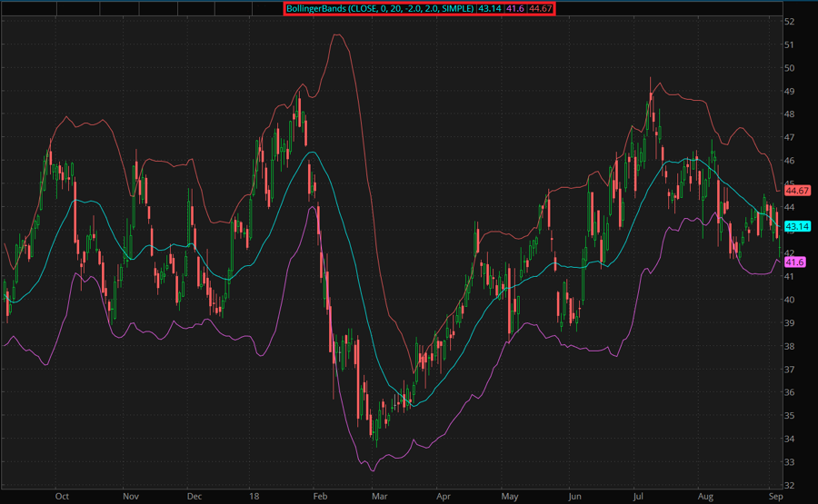Click the lower band's lowest trough near March

pos(370,470)
